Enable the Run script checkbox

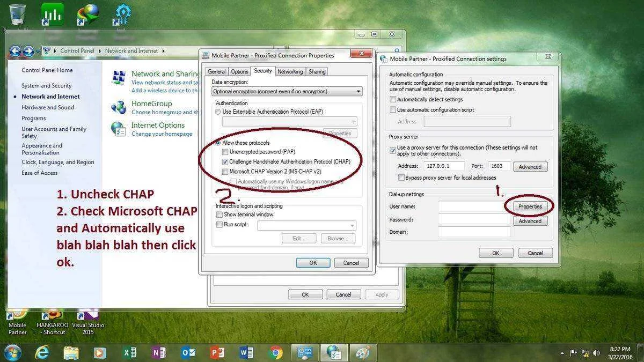[x=219, y=225]
